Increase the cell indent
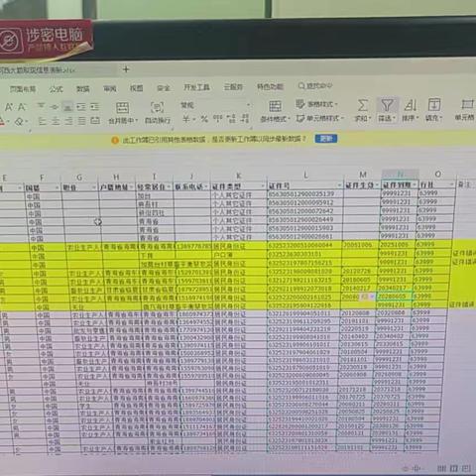 coord(95,106)
